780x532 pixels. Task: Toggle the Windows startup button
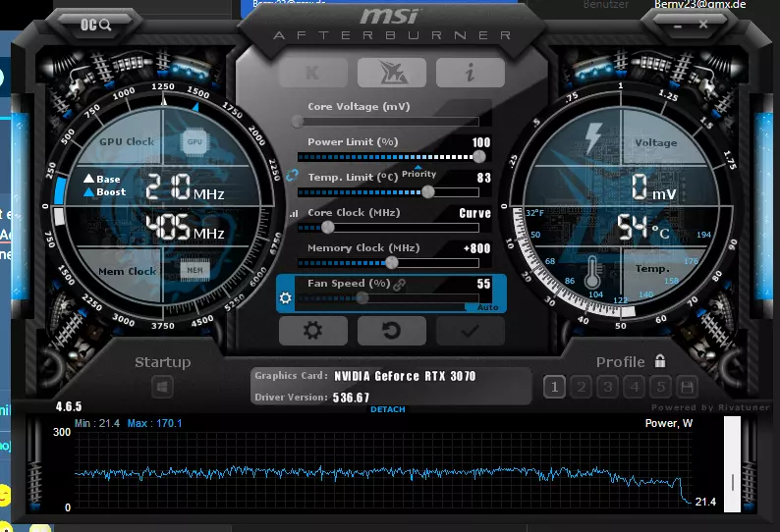click(x=162, y=387)
